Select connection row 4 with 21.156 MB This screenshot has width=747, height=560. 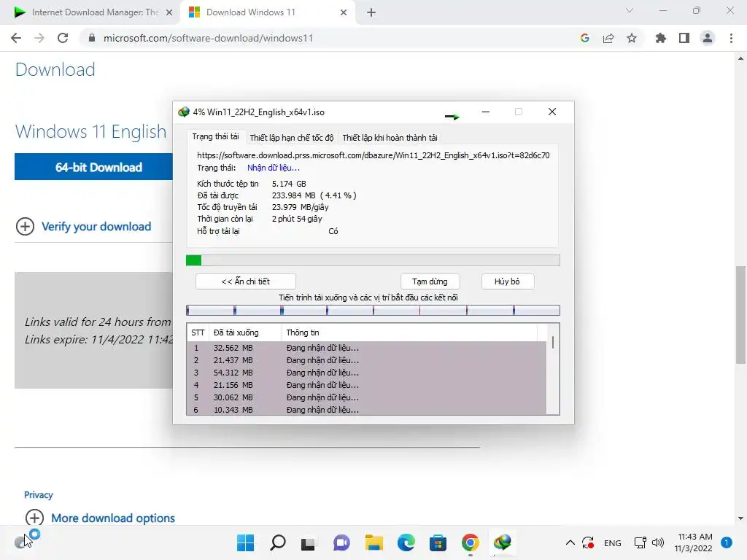click(x=366, y=385)
